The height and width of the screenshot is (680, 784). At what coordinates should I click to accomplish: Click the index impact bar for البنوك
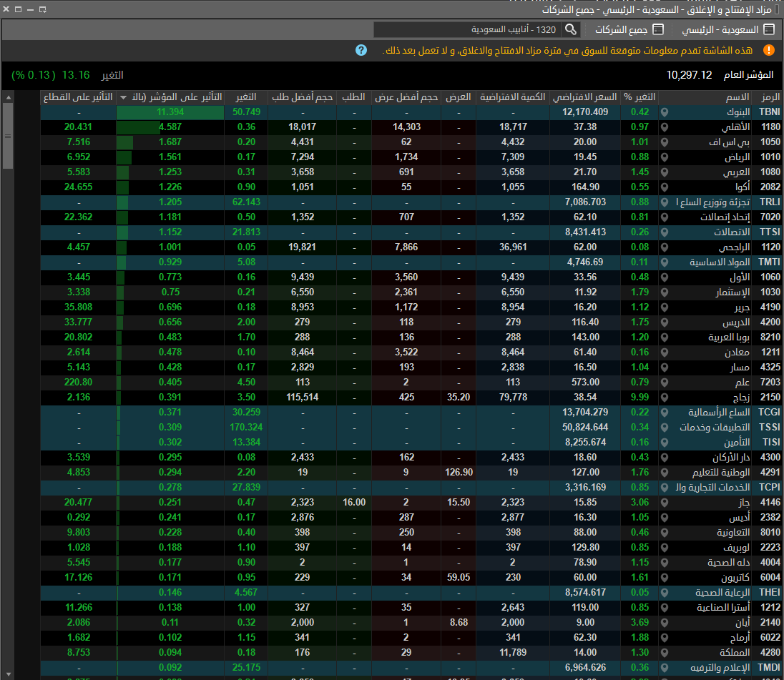tap(170, 112)
